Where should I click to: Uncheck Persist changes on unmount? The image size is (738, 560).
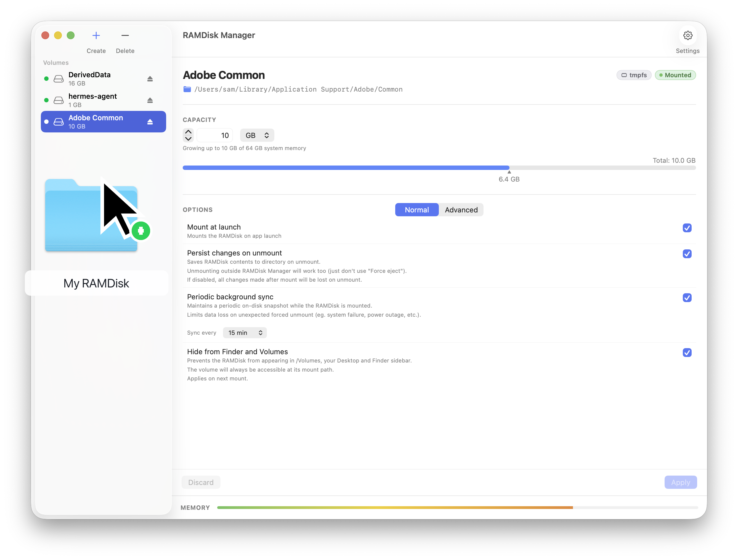point(687,254)
